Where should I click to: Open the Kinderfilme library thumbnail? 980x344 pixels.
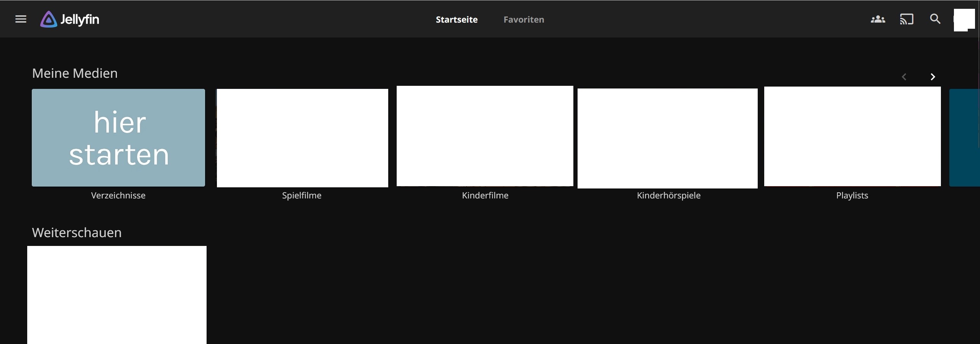point(485,136)
